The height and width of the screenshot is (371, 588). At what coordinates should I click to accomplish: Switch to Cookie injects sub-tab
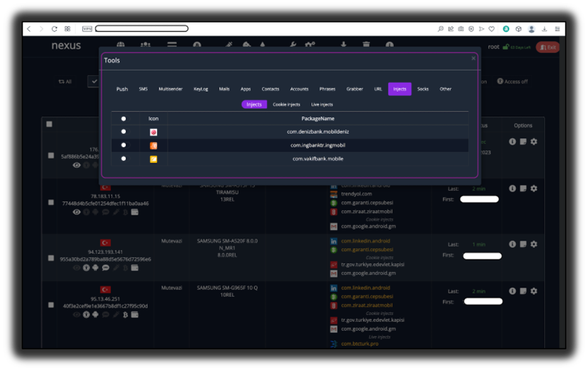pos(286,104)
